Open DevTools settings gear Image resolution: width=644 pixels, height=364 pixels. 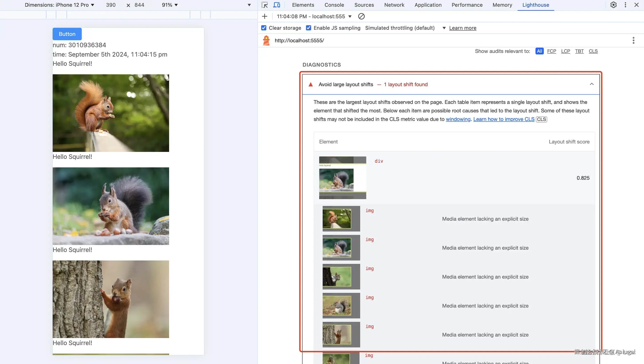[x=613, y=5]
